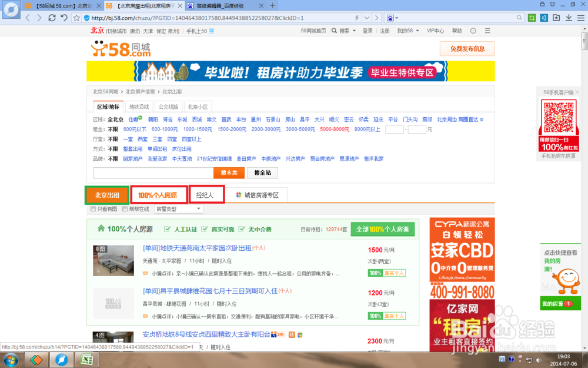Switch to 诚信房源专区 tab

click(x=257, y=195)
